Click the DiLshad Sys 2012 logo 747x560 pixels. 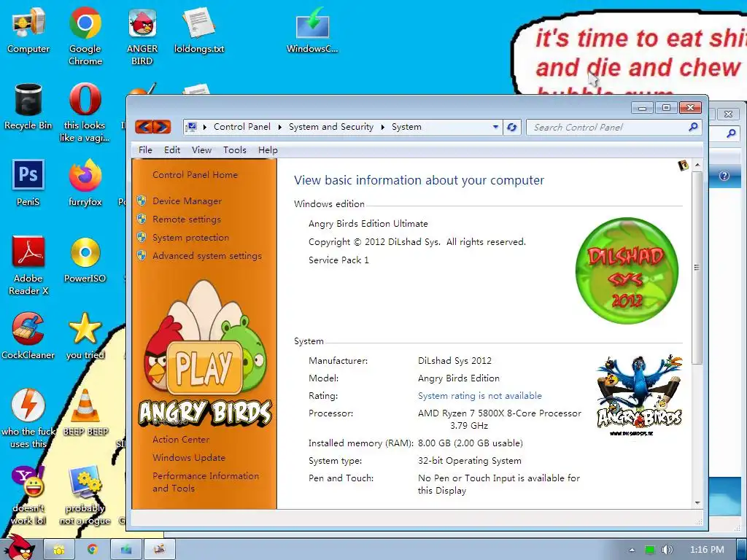click(627, 271)
